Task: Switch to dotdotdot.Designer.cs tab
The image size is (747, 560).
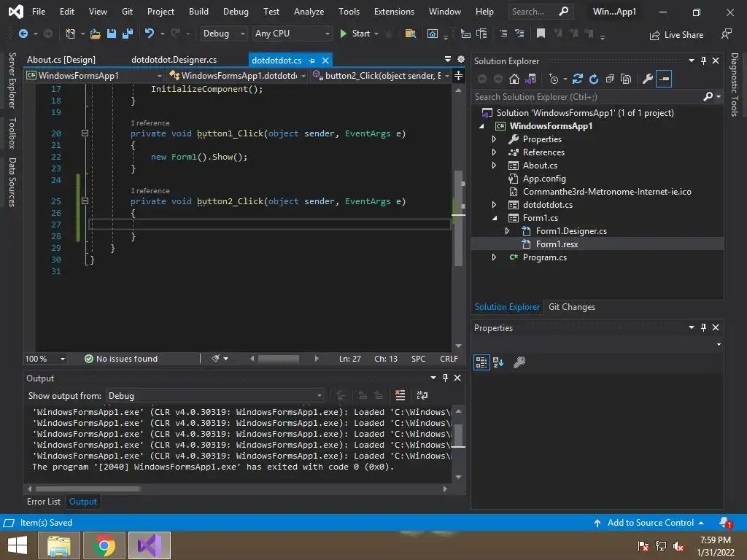Action: coord(174,60)
